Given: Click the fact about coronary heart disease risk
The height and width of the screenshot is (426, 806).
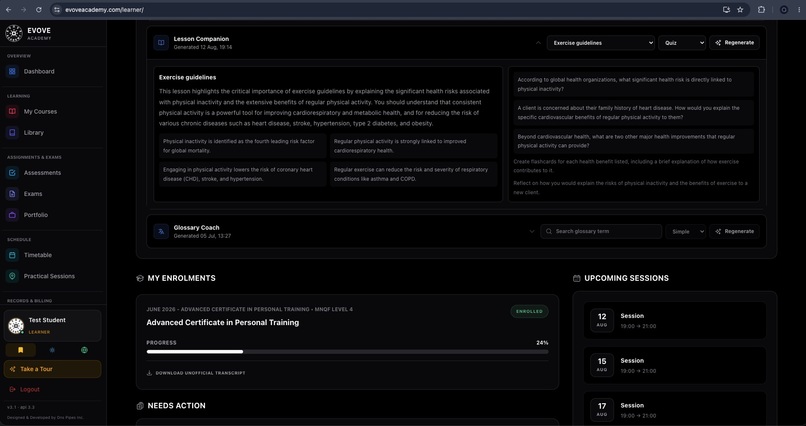Looking at the screenshot, I should tap(243, 174).
